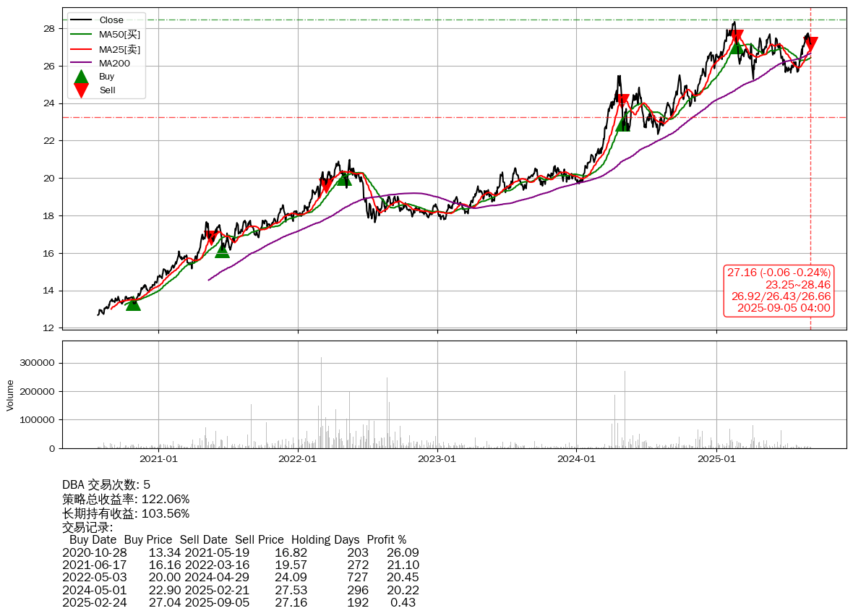Select the MA50[买] legend entry
Viewport: 853px width, 616px height.
(x=119, y=34)
